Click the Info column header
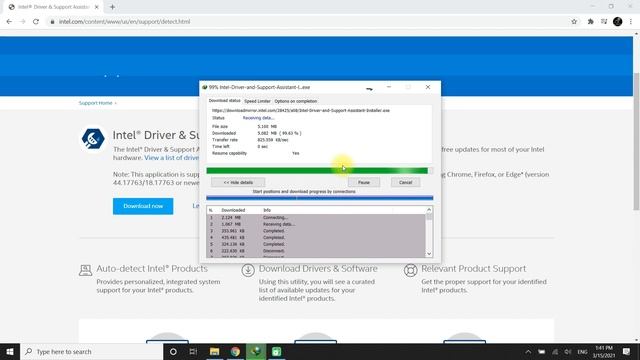Screen dimensions: 640x360 (x=267, y=210)
